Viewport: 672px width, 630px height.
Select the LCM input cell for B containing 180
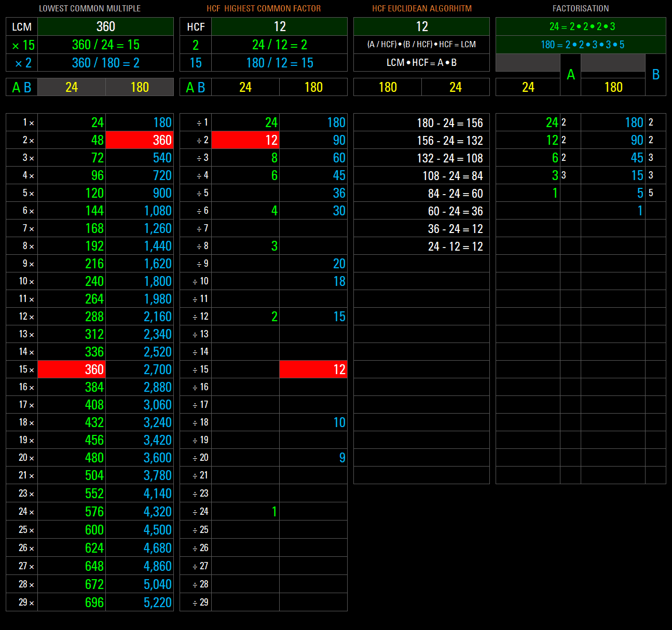click(140, 87)
